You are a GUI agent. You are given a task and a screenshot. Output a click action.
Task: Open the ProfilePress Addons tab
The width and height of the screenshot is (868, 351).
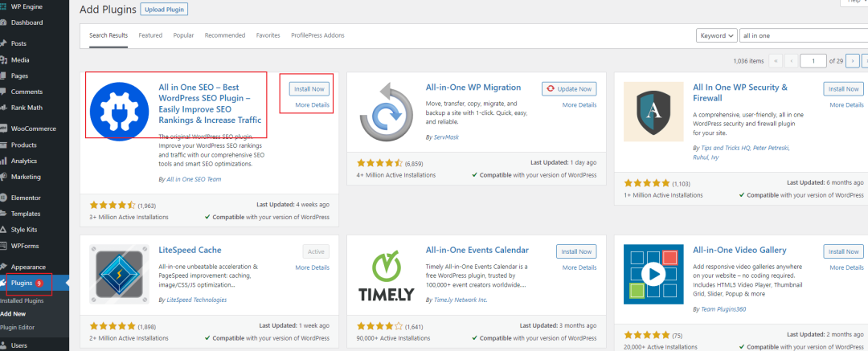point(317,35)
